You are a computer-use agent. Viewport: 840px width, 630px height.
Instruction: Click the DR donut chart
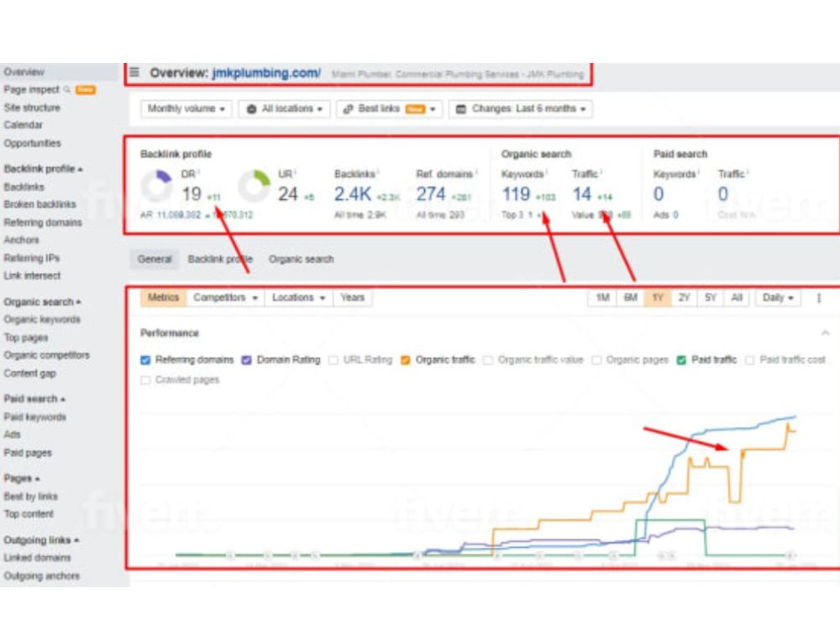[x=156, y=186]
